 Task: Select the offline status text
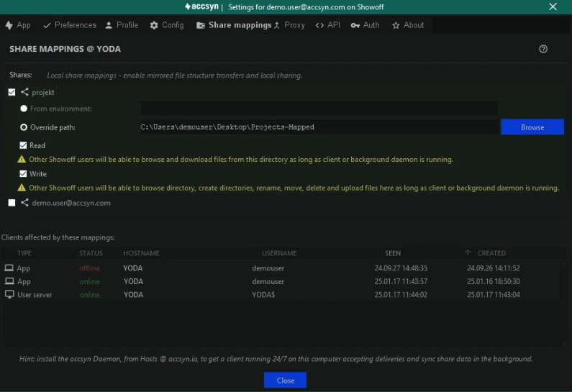click(x=90, y=268)
